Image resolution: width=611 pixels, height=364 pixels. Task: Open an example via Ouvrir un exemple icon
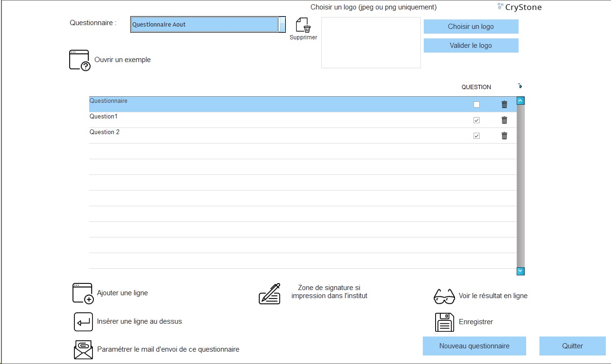(78, 59)
